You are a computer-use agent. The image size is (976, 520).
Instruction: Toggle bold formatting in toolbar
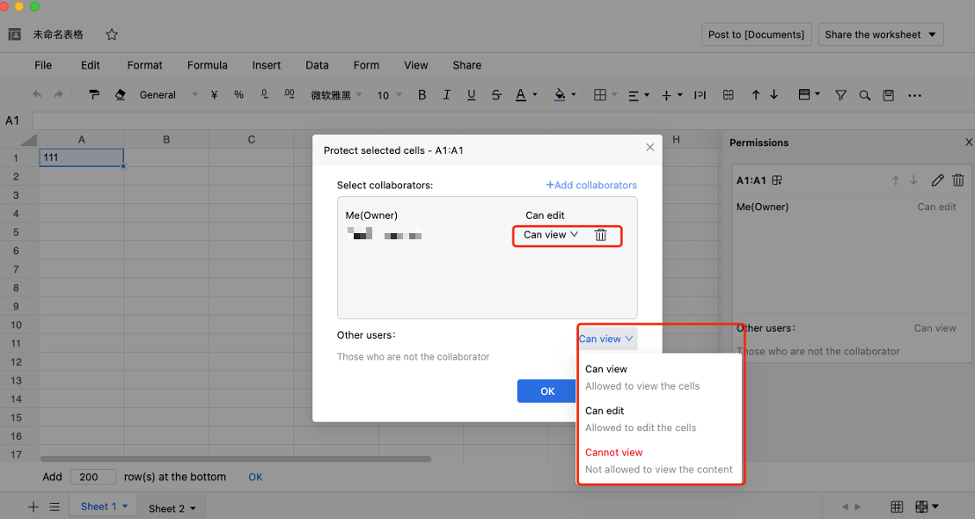[x=422, y=95]
